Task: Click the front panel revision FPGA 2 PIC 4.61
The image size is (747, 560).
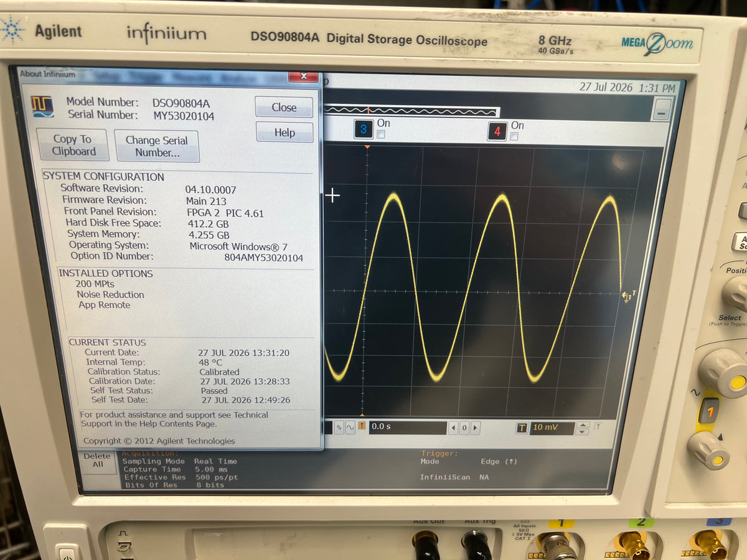Action: (225, 213)
